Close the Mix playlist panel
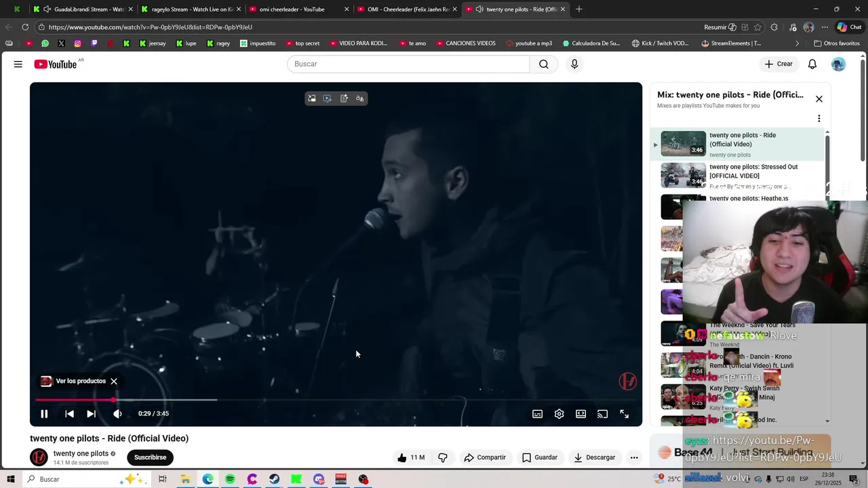 pyautogui.click(x=818, y=99)
